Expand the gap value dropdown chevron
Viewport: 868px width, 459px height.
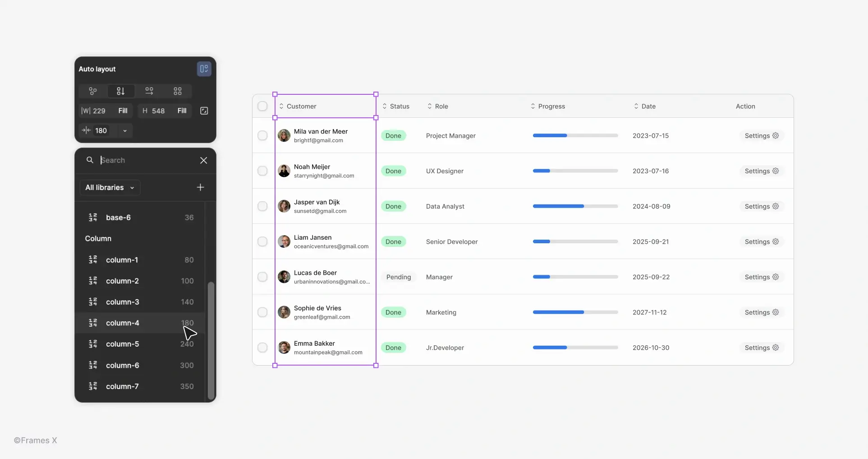[124, 131]
